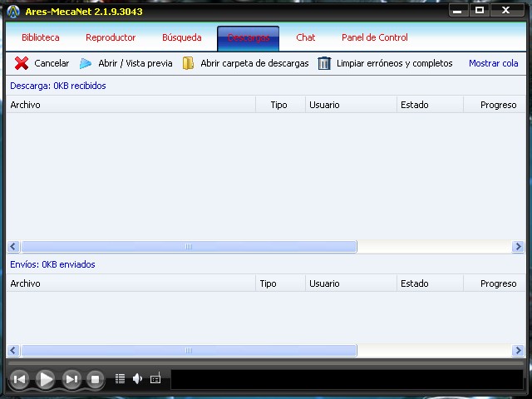Sort downloads by Tipo column

pos(281,105)
